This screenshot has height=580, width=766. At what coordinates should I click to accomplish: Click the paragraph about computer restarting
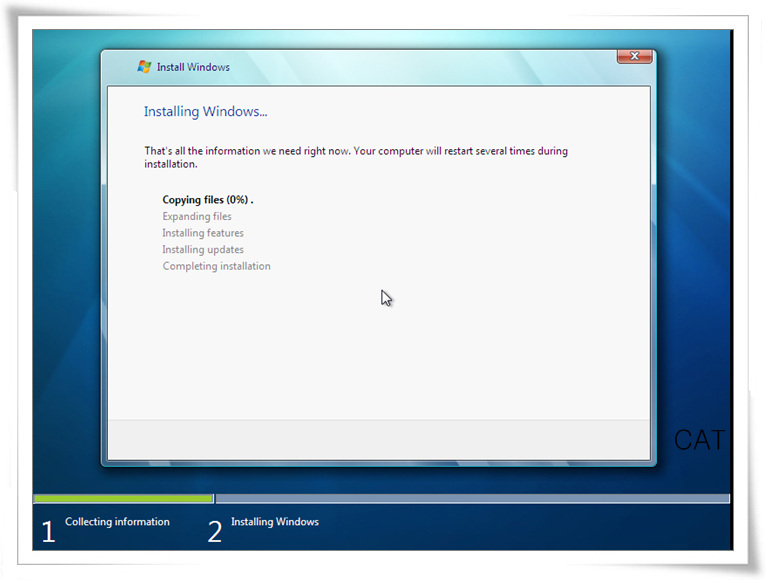(356, 157)
